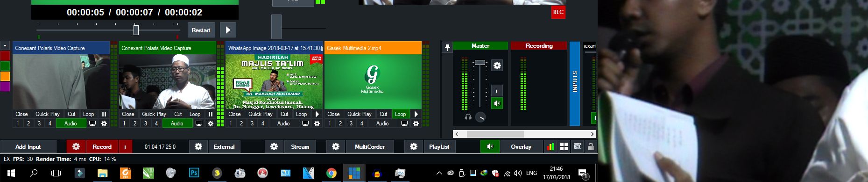Open settings gear for second Conexant input
868x182 pixels.
tap(211, 124)
